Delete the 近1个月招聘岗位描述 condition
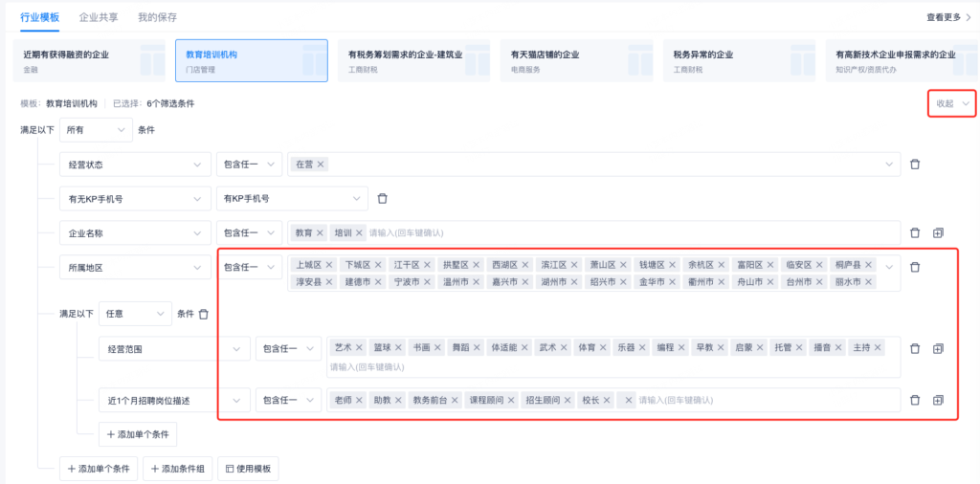Screen dimensions: 980x484 tap(915, 400)
